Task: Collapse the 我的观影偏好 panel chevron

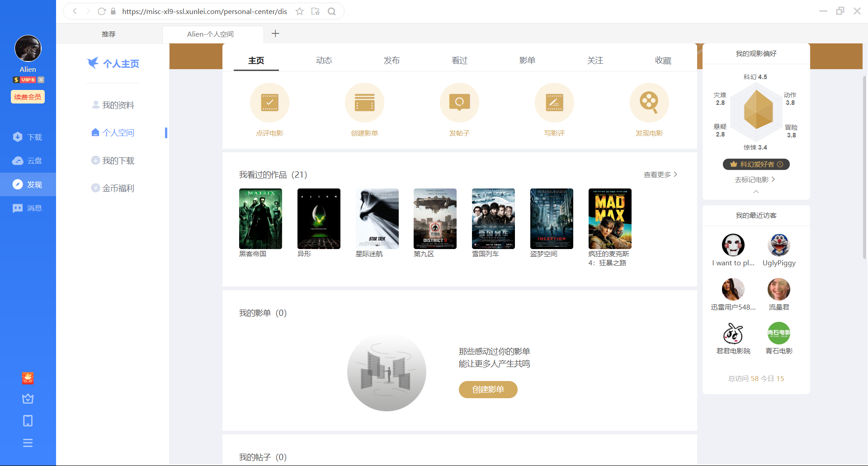Action: pyautogui.click(x=756, y=192)
